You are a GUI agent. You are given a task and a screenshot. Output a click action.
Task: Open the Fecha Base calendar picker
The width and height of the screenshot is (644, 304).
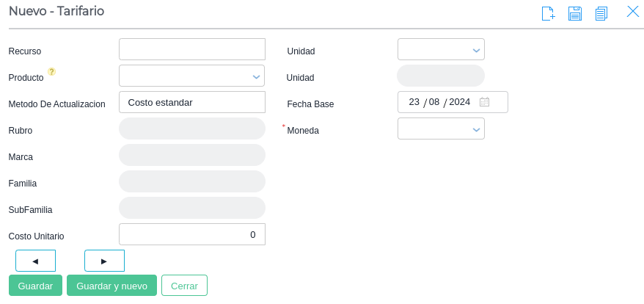click(x=484, y=102)
